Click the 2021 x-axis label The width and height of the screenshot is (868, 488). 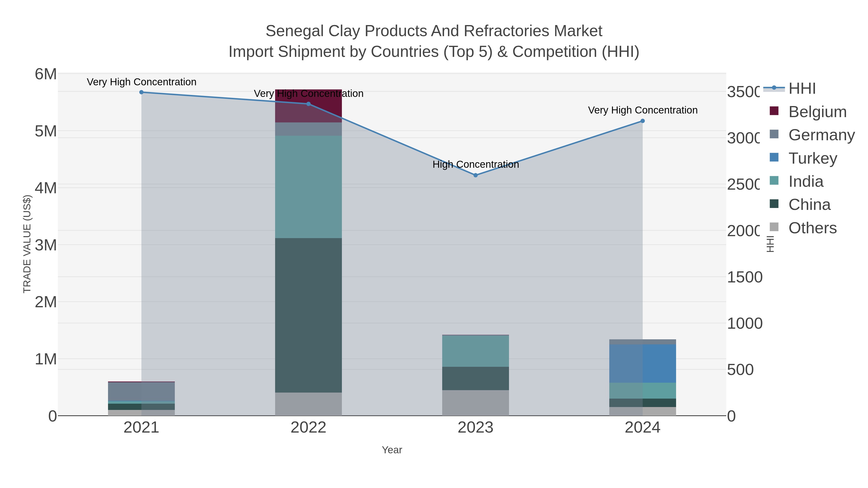pos(142,428)
